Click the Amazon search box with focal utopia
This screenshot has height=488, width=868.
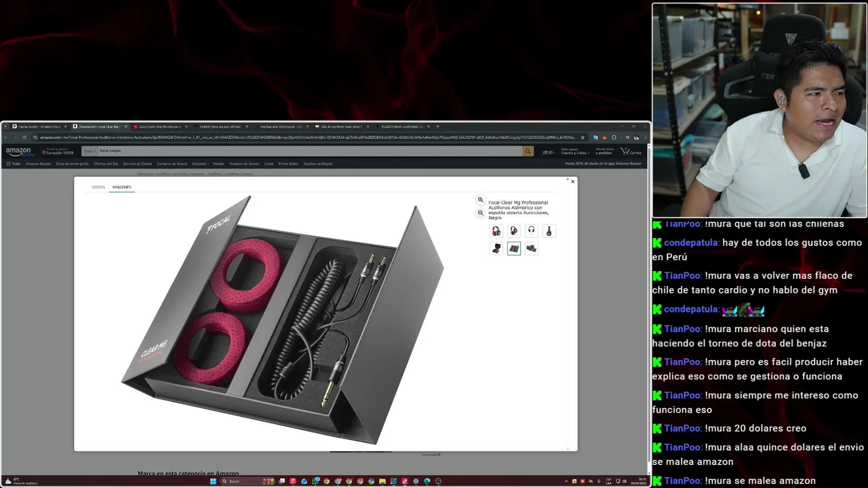tap(311, 151)
